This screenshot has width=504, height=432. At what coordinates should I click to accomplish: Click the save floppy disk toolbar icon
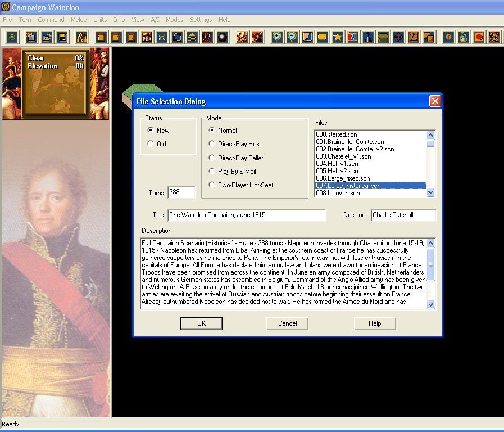click(62, 38)
